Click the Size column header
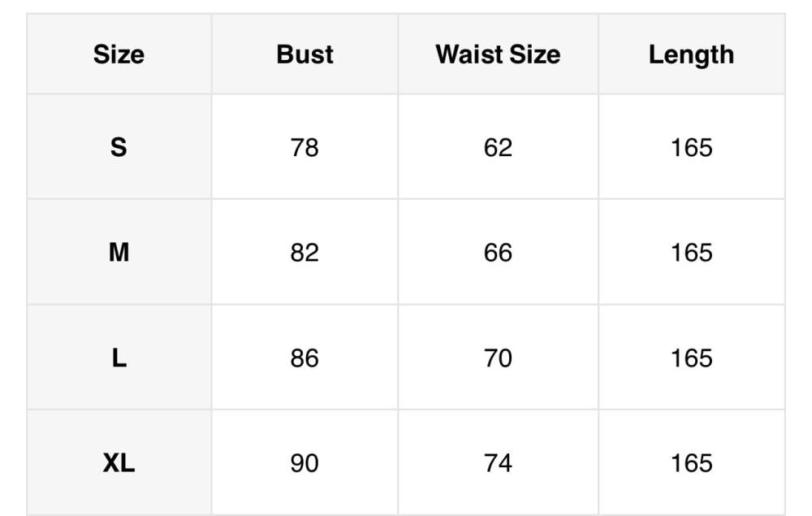The image size is (812, 516). 119,54
